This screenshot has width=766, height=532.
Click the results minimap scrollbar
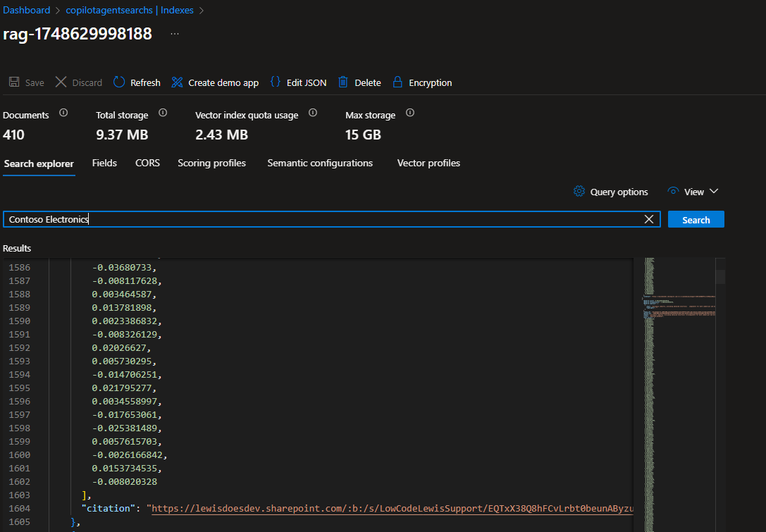coord(719,276)
